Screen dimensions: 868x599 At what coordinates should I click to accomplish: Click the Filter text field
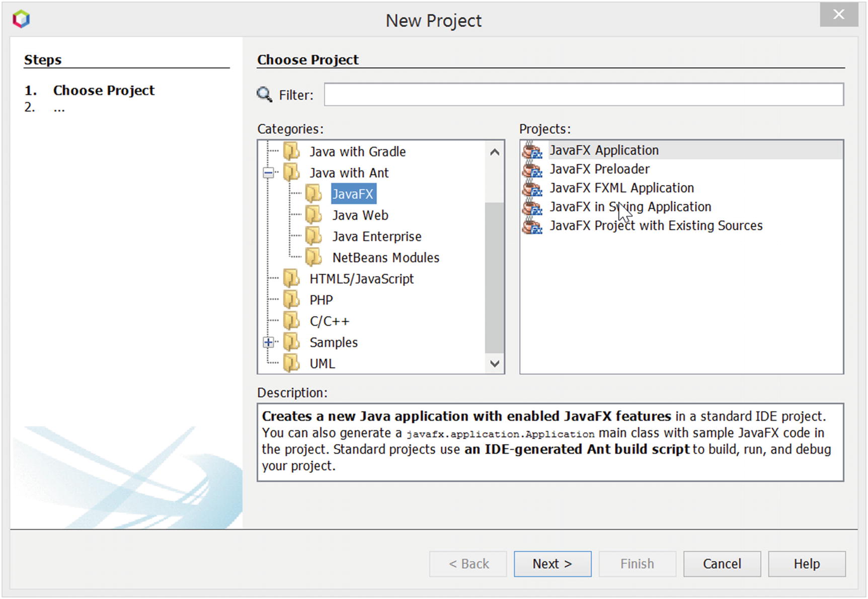coord(584,95)
